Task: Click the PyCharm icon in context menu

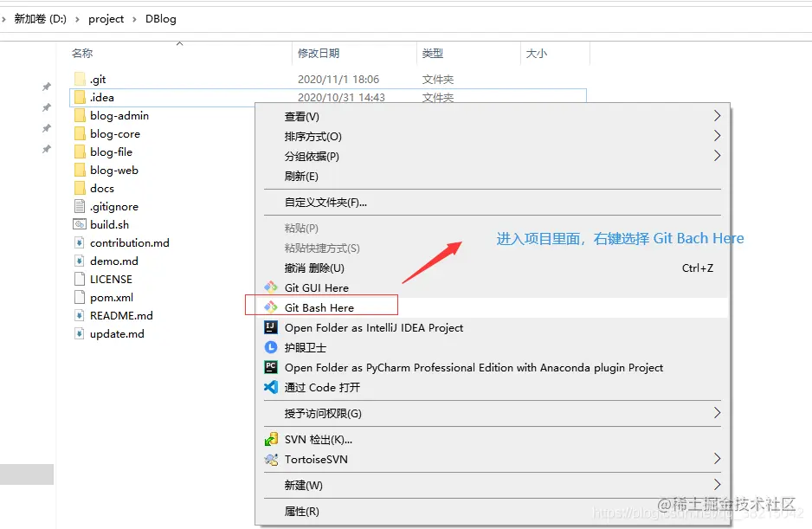Action: 271,367
